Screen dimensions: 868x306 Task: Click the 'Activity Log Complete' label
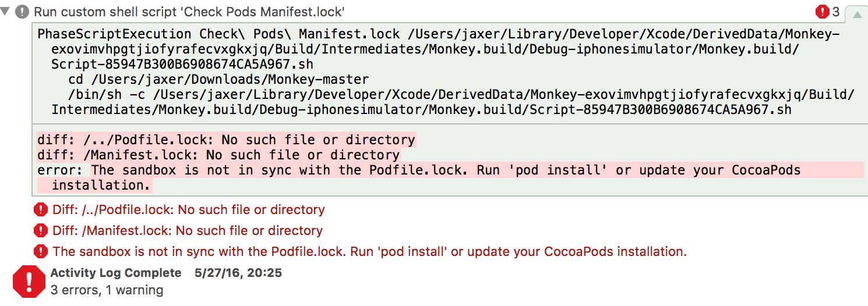point(116,273)
